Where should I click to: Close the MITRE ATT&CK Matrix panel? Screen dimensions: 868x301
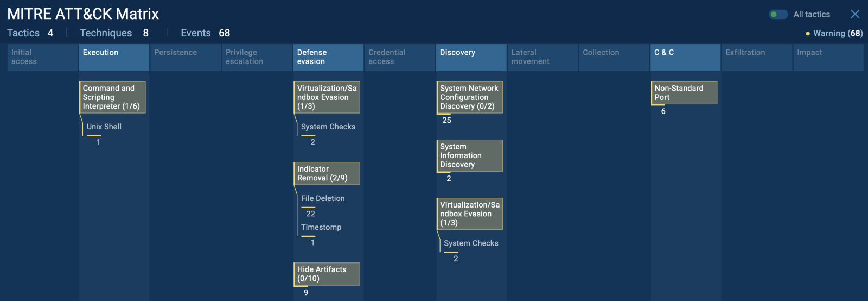(855, 14)
